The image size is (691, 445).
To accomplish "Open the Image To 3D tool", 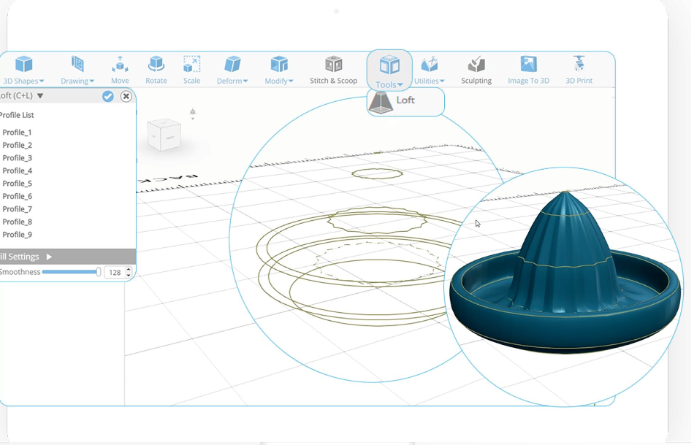I will click(528, 70).
